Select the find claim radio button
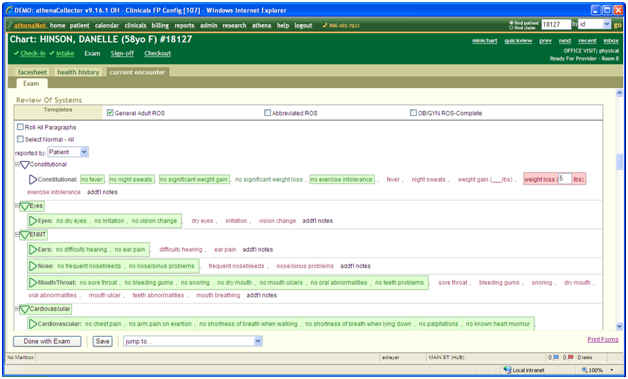This screenshot has height=379, width=628. pos(511,28)
